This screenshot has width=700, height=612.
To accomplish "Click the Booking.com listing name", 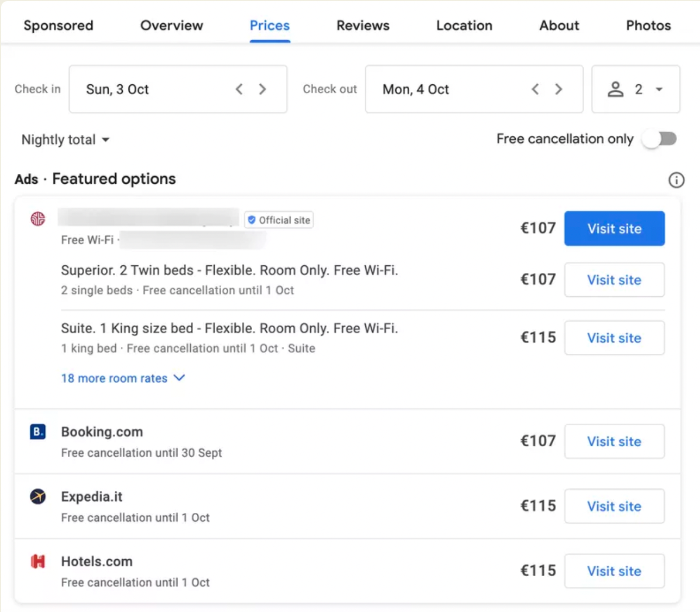I will pyautogui.click(x=102, y=432).
